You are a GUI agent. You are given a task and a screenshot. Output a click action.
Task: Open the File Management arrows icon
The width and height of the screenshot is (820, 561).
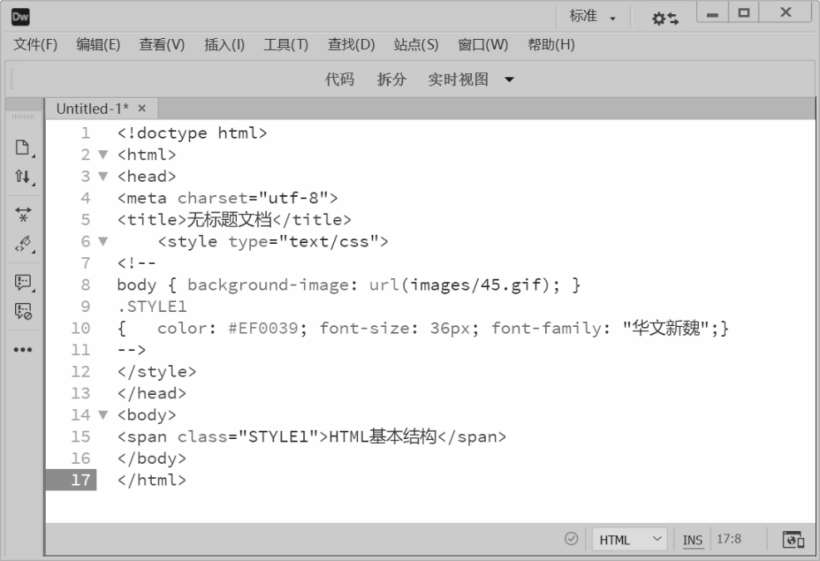[x=22, y=177]
